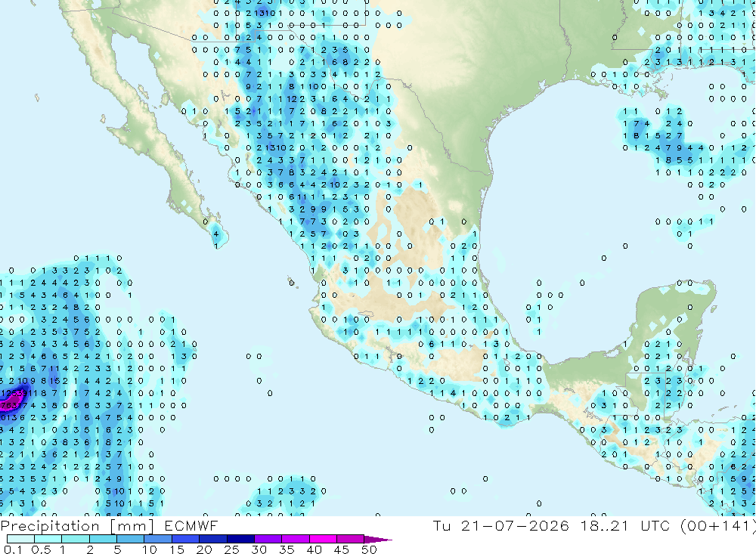This screenshot has height=554, width=756.
Task: Click the 25–30 mm dark navy legend box
Action: coord(240,539)
